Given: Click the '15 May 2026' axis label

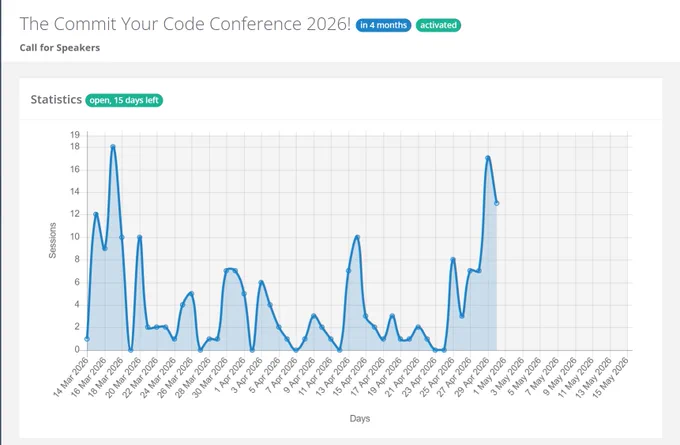Looking at the screenshot, I should (610, 376).
